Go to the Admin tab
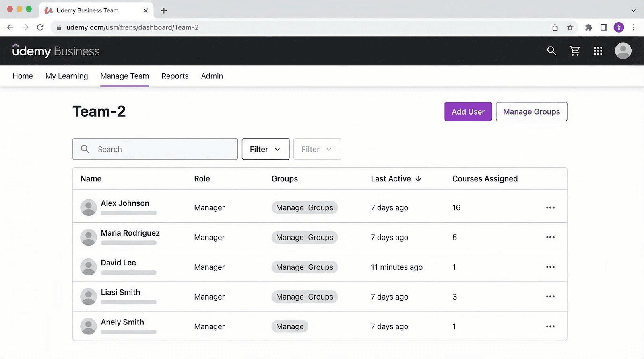This screenshot has height=359, width=644. pos(212,76)
